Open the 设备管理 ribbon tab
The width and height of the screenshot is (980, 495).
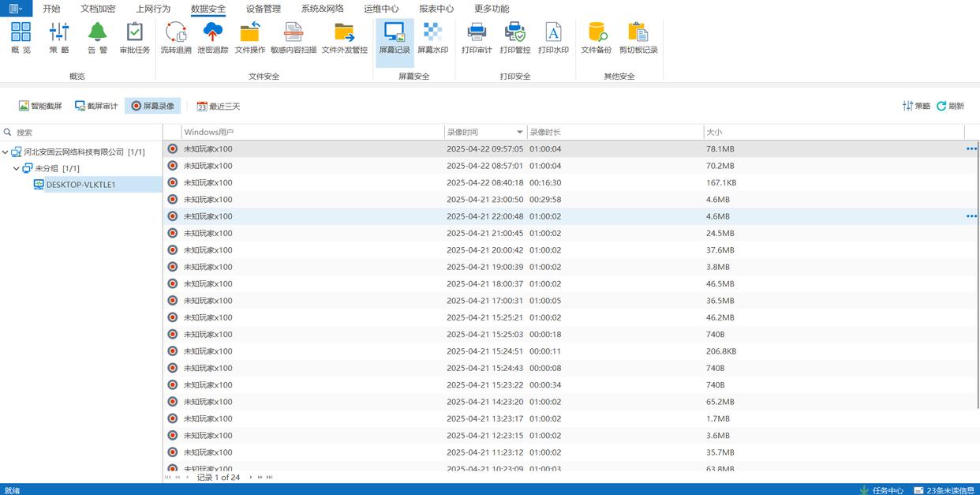263,9
